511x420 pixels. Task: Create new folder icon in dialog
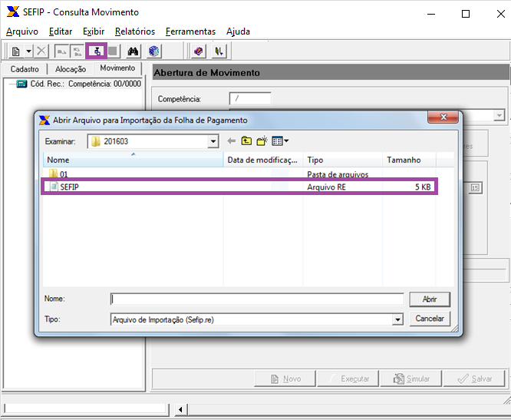pos(262,141)
